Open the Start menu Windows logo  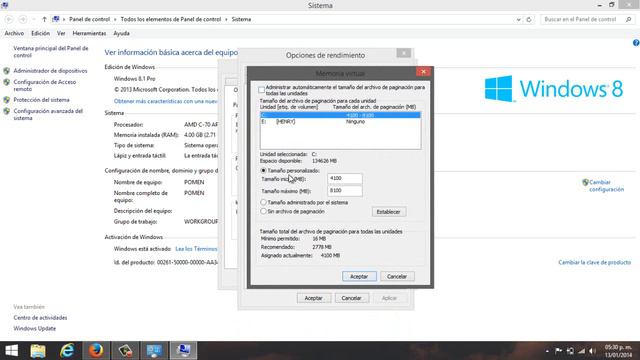click(11, 351)
